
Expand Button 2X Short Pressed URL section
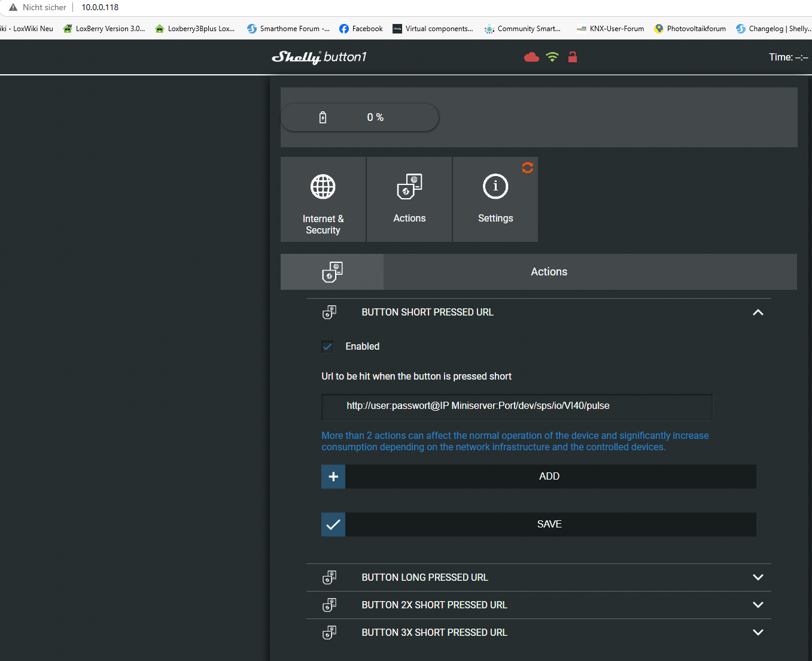point(758,605)
